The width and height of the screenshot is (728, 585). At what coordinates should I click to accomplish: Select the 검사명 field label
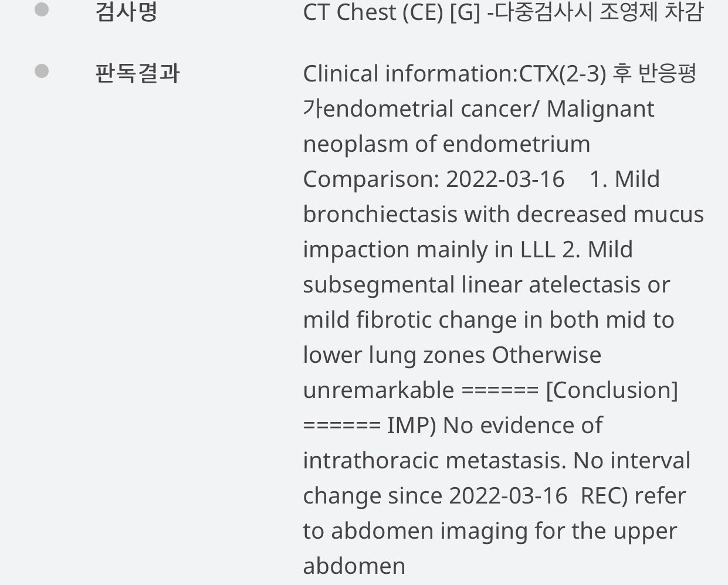[x=126, y=11]
